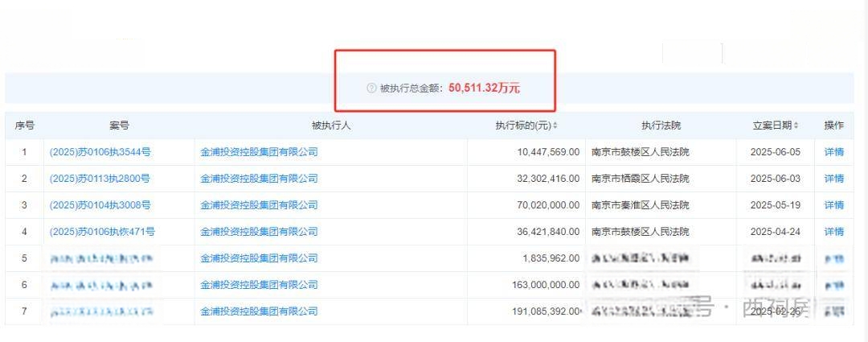Open case (2025)苏0106执恢471号
This screenshot has height=342, width=868.
(102, 232)
